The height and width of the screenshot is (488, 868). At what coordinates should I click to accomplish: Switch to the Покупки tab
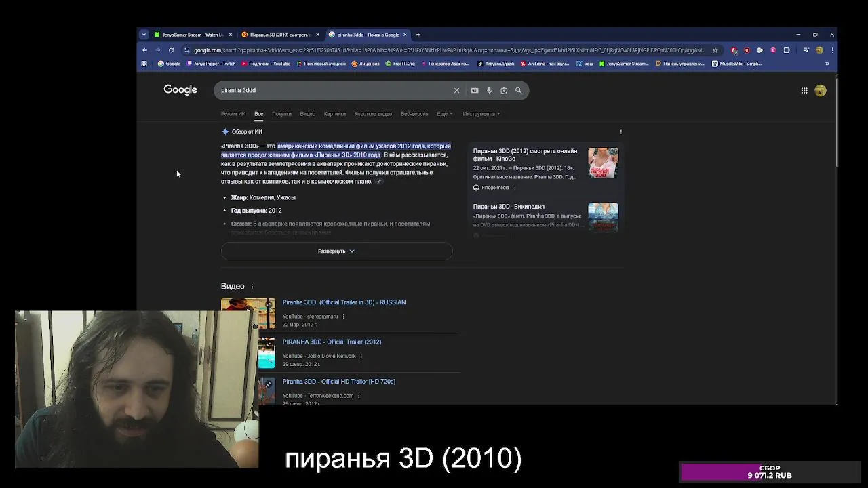[x=281, y=114]
